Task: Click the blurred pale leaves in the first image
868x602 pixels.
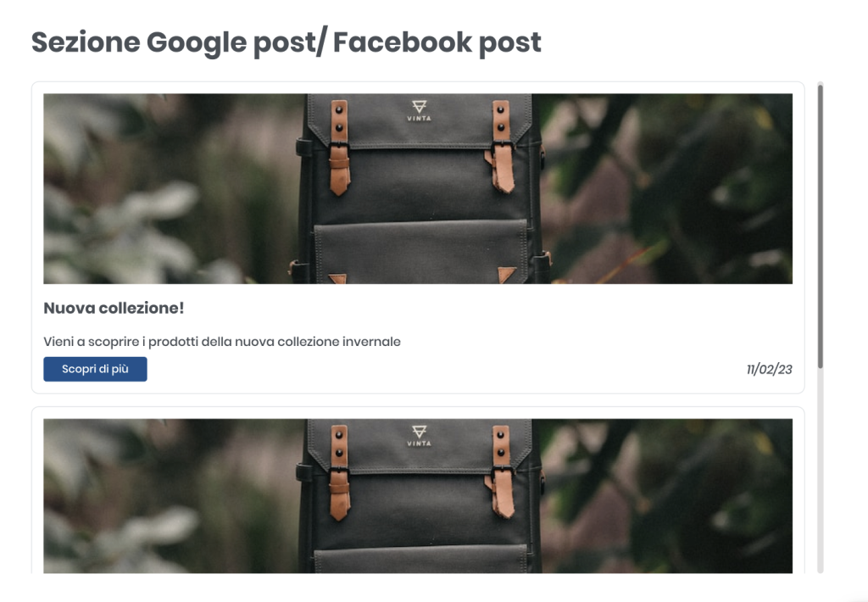Action: 127,232
